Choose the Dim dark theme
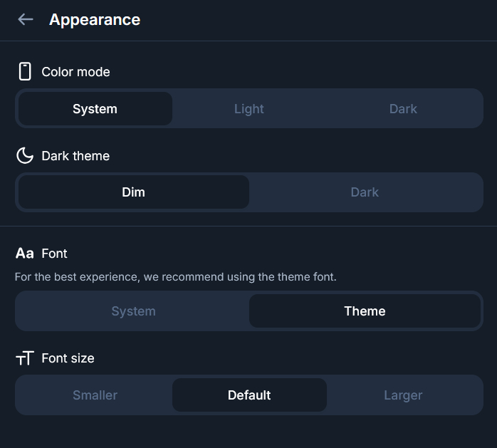 coord(133,192)
